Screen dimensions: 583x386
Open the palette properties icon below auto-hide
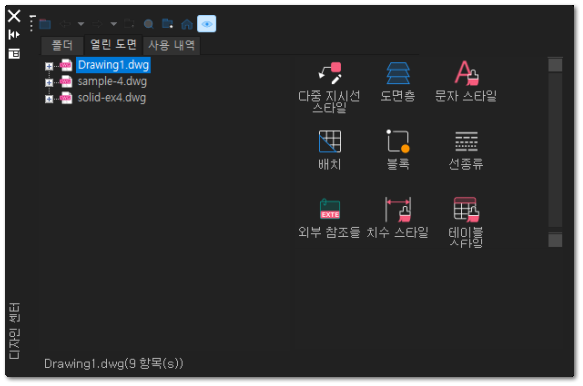point(14,54)
